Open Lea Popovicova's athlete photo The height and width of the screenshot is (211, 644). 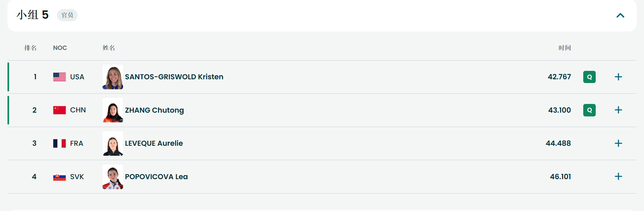[113, 177]
